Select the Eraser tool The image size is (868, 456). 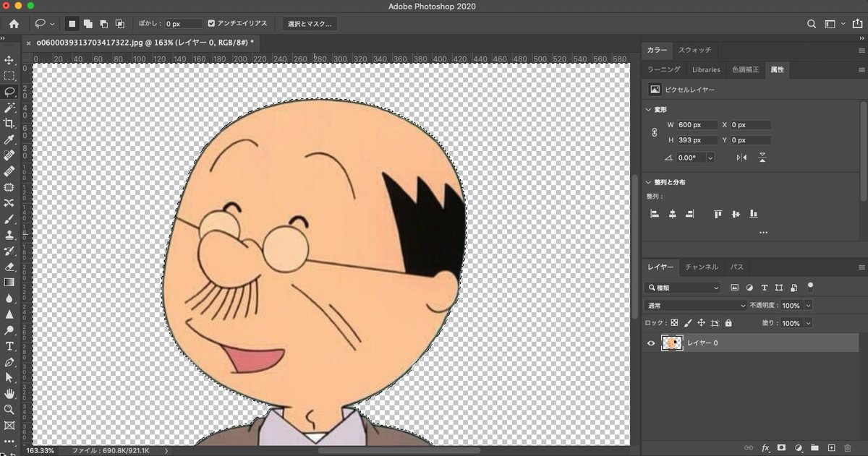tap(9, 267)
